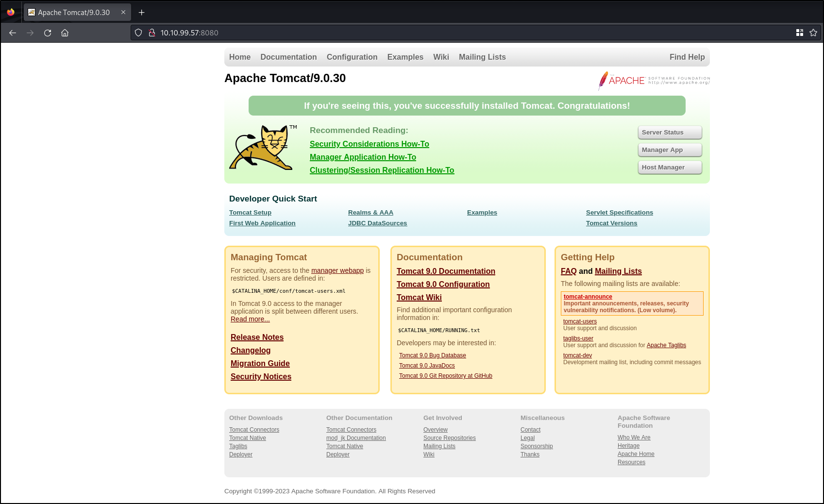This screenshot has height=504, width=824.
Task: Select the Configuration navigation item
Action: point(352,57)
